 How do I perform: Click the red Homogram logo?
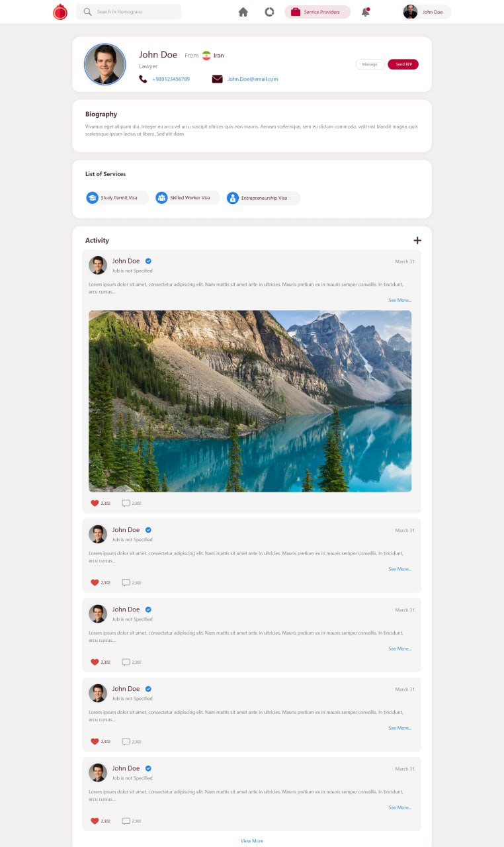click(x=60, y=12)
